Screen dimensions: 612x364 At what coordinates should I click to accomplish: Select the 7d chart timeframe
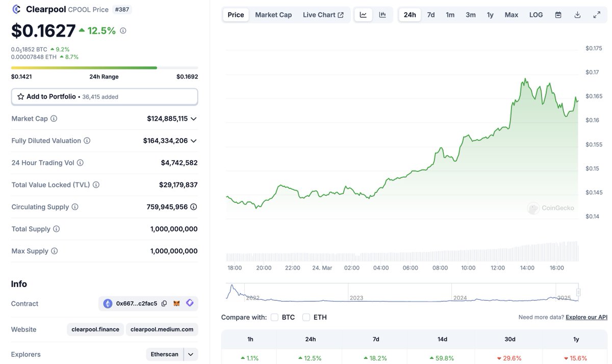tap(430, 15)
